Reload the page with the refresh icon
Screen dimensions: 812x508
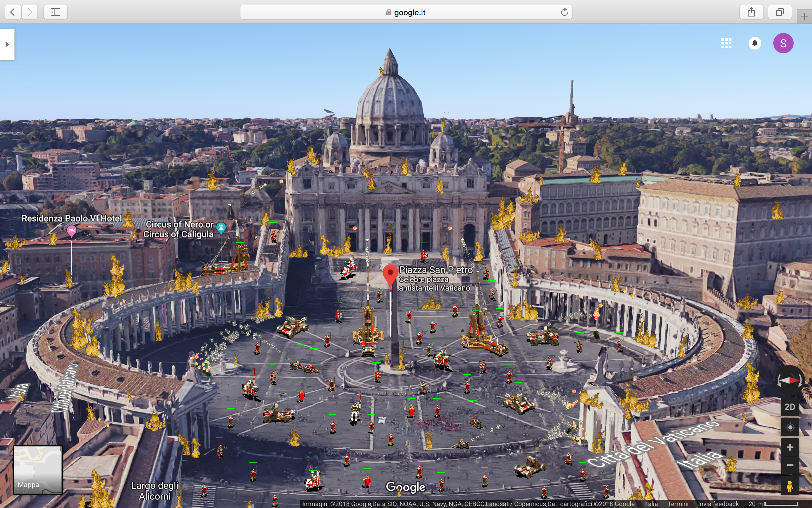(564, 12)
